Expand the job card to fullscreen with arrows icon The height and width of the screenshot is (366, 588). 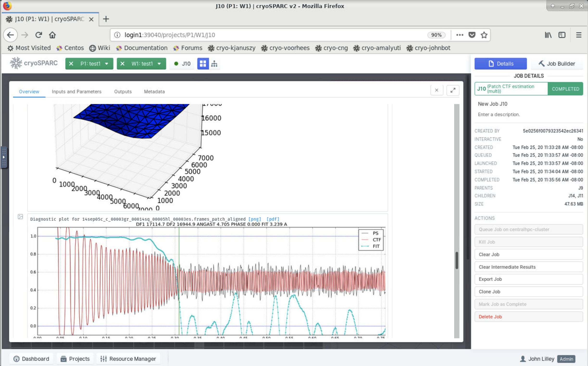point(453,90)
